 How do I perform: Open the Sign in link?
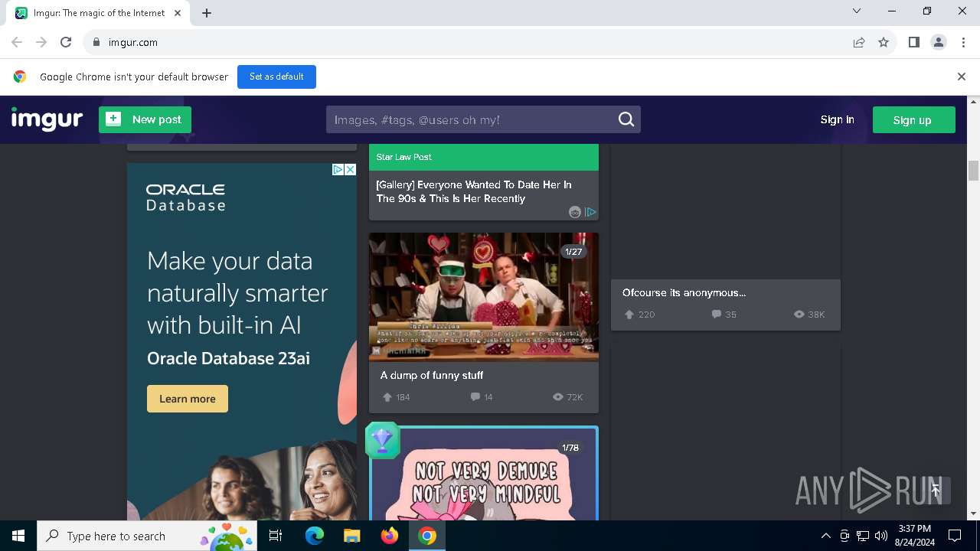(x=837, y=119)
